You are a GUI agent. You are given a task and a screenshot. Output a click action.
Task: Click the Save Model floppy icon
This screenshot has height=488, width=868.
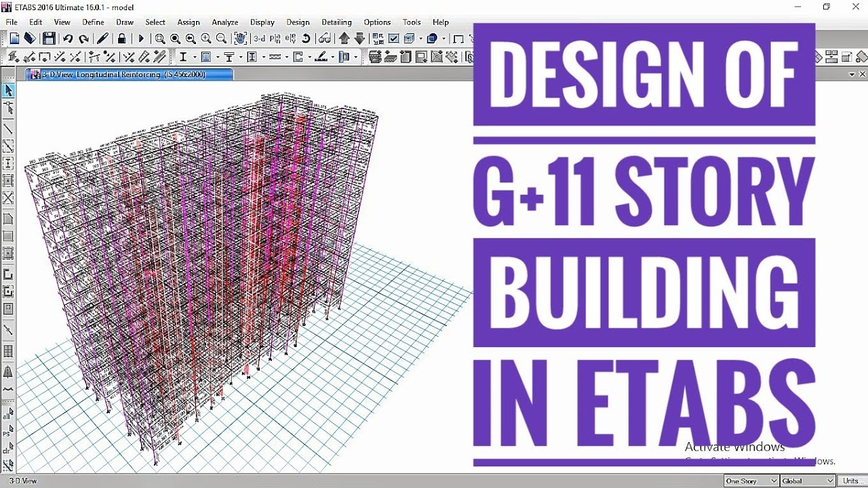coord(49,39)
